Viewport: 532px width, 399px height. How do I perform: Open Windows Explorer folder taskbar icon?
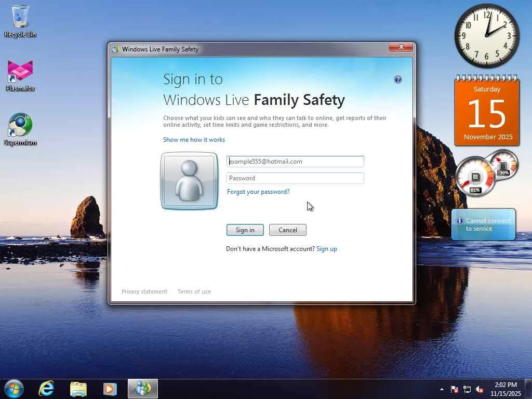tap(78, 389)
